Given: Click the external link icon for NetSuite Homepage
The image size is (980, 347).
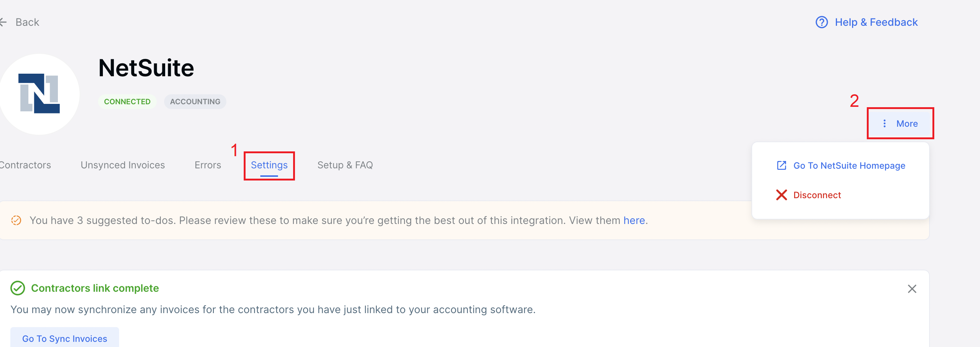Looking at the screenshot, I should (x=781, y=165).
